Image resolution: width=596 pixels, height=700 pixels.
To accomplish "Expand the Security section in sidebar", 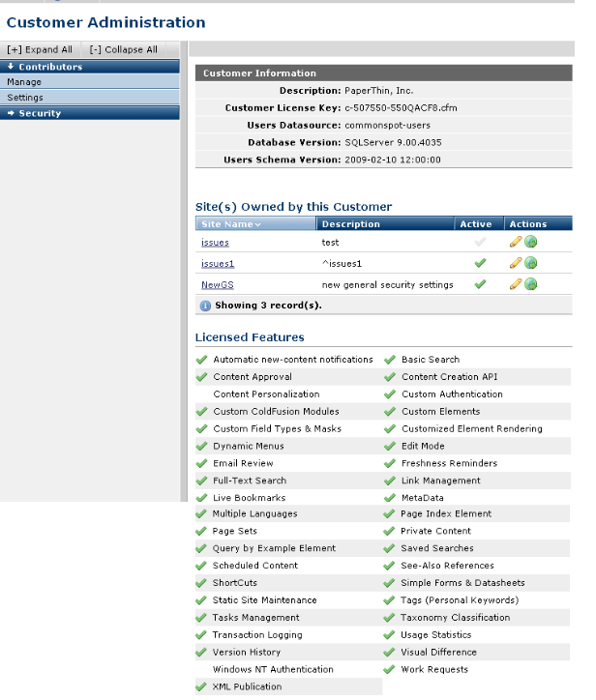I will point(40,113).
